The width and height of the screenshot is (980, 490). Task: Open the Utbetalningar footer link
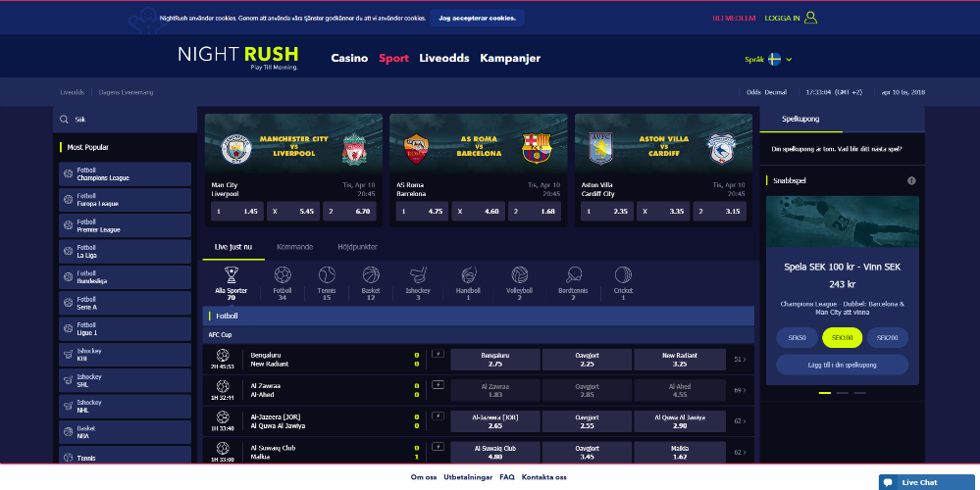(468, 477)
